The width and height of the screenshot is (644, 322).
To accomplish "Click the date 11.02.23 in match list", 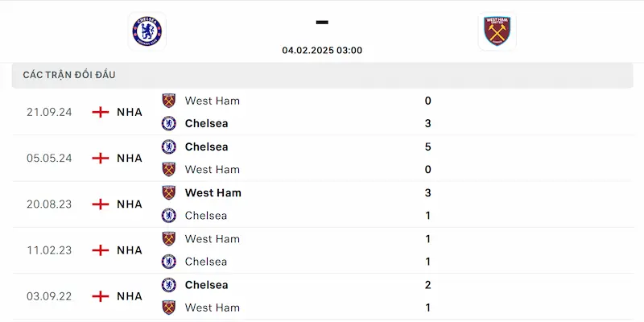I will pos(49,250).
